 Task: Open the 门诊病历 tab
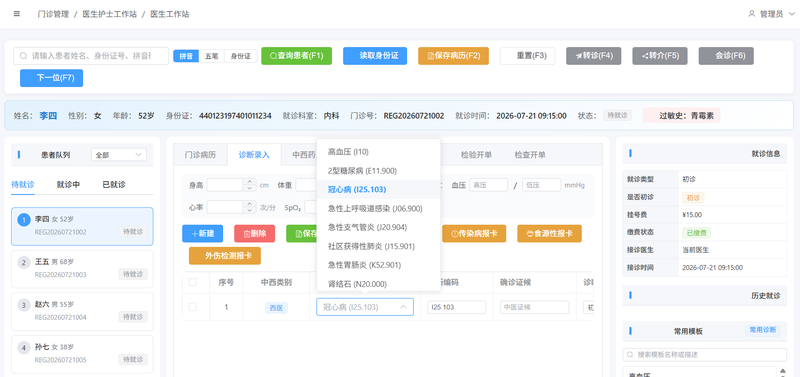pos(200,155)
